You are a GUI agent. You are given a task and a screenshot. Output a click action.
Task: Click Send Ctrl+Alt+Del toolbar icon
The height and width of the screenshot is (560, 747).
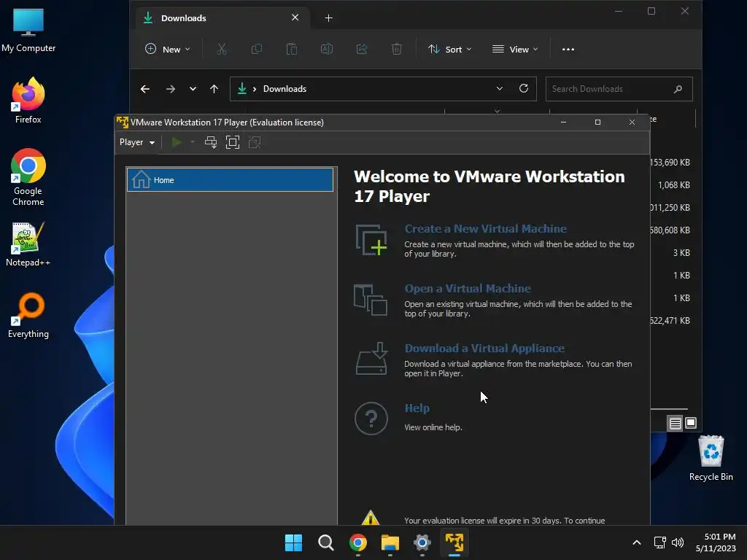click(x=211, y=142)
